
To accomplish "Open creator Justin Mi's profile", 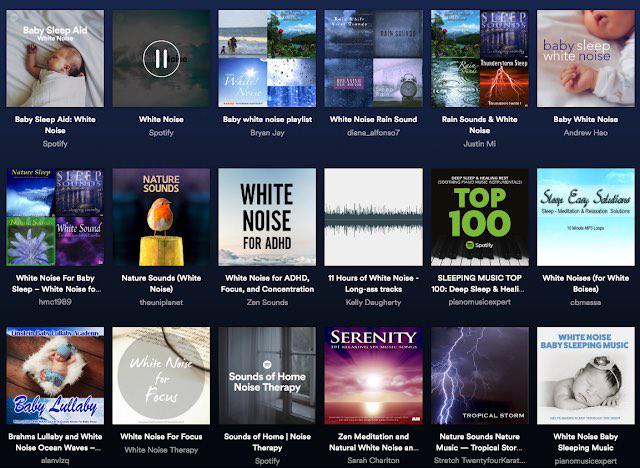I will (480, 144).
